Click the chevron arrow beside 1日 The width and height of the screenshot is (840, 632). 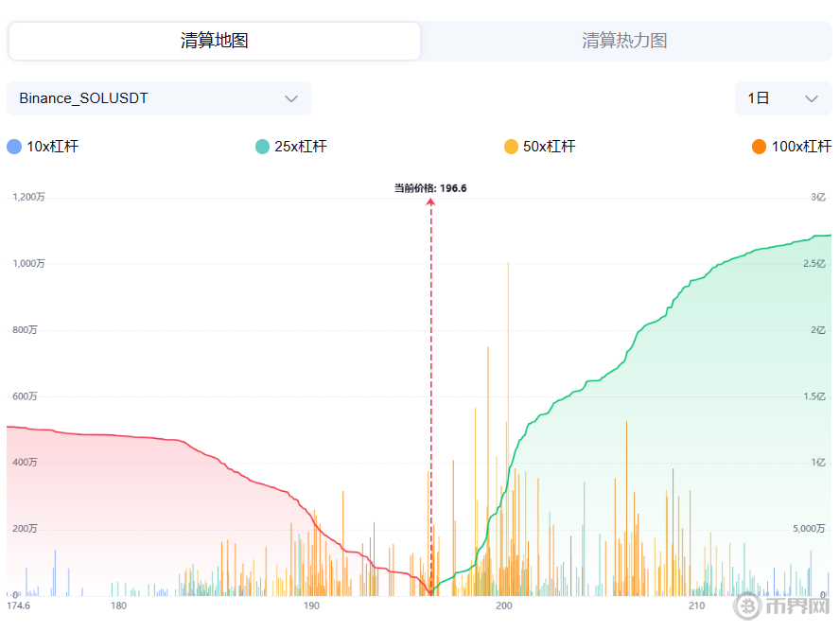(x=811, y=98)
